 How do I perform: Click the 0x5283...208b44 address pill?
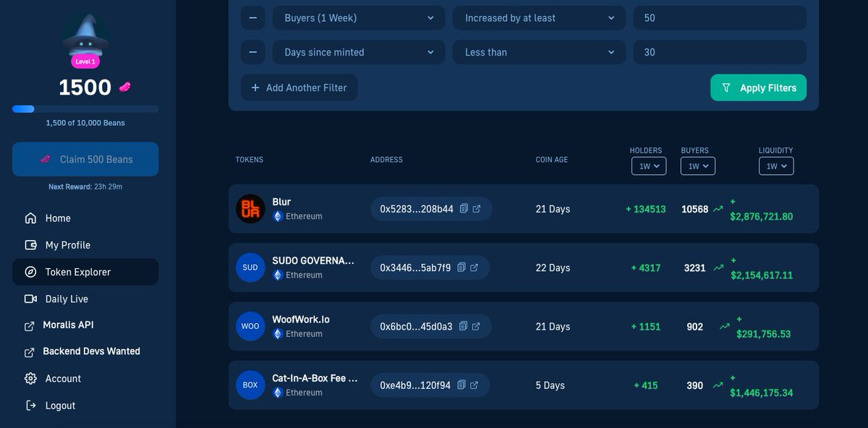432,209
